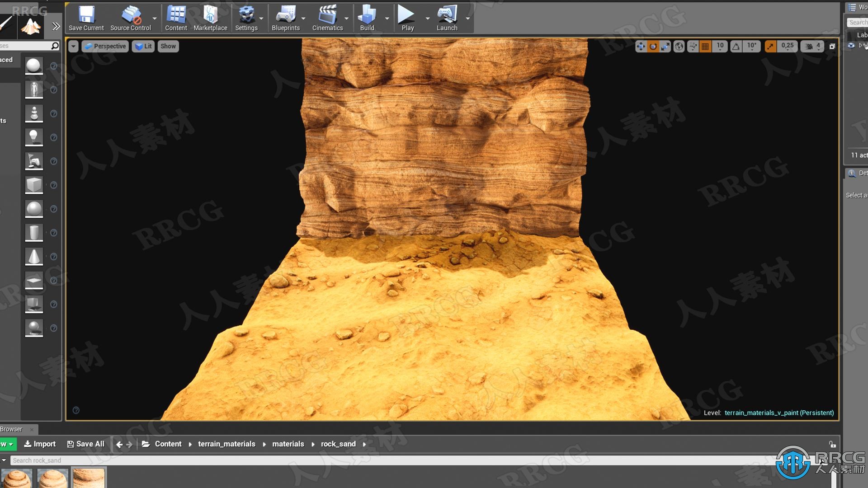This screenshot has width=868, height=488.
Task: Toggle actor visibility eye in World Outliner
Action: click(x=851, y=46)
